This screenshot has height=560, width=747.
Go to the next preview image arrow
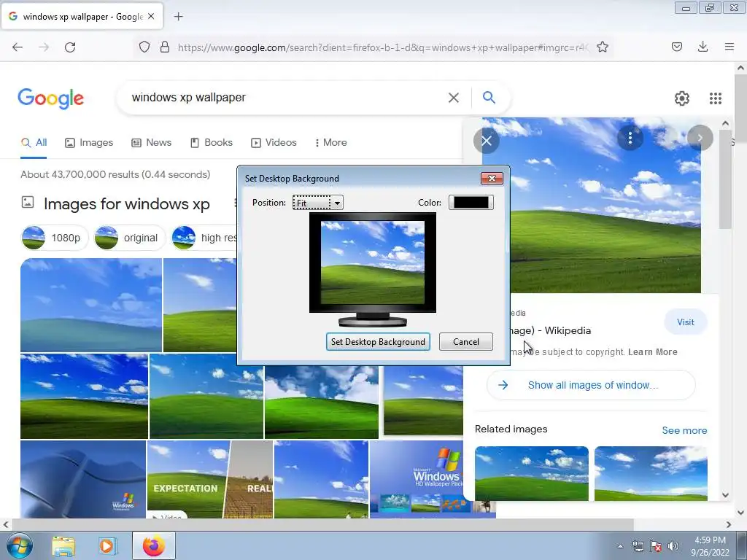tap(700, 138)
